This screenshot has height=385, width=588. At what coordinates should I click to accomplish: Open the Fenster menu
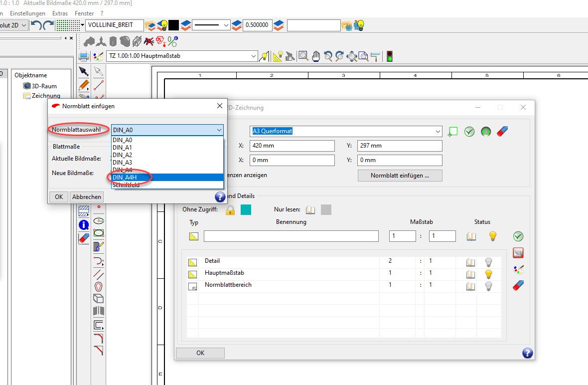tap(84, 13)
